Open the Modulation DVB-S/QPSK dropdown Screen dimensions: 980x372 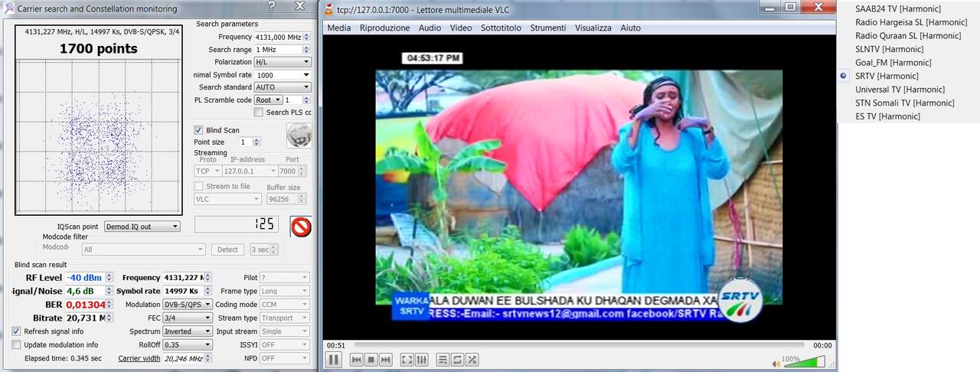click(188, 305)
